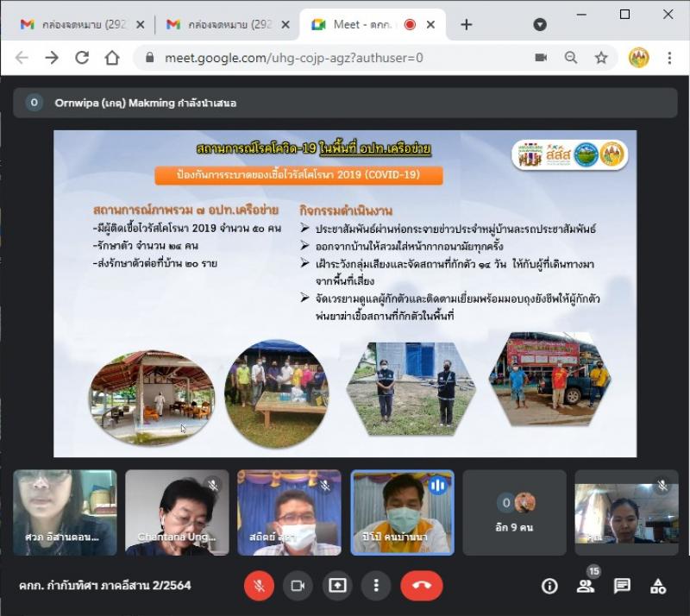The height and width of the screenshot is (616, 690).
Task: Show the participants list with 15 badge
Action: 586,586
